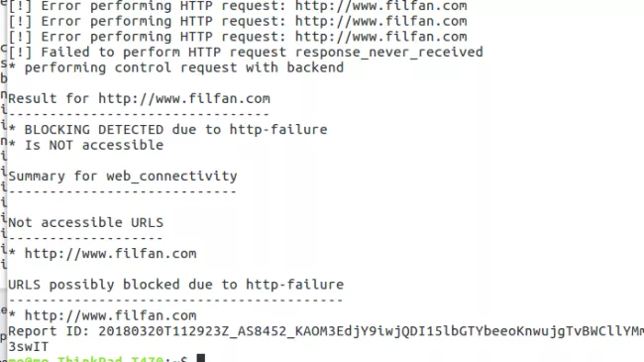
Task: Click the terminal cursor block at prompt
Action: 200,358
